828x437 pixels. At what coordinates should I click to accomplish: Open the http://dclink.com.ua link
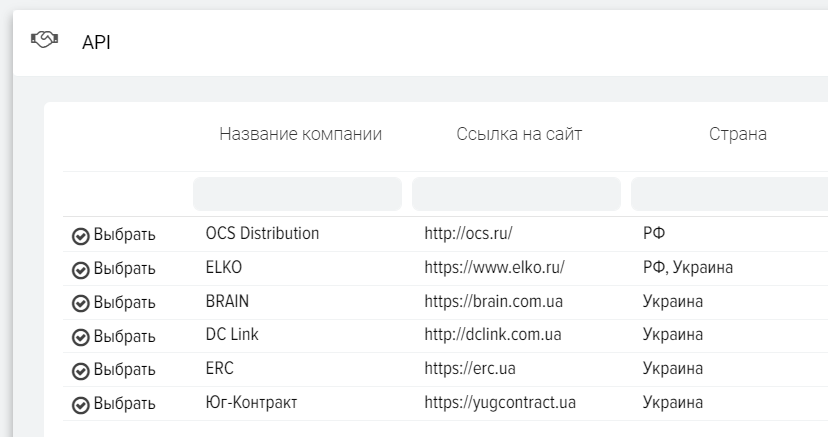click(492, 335)
